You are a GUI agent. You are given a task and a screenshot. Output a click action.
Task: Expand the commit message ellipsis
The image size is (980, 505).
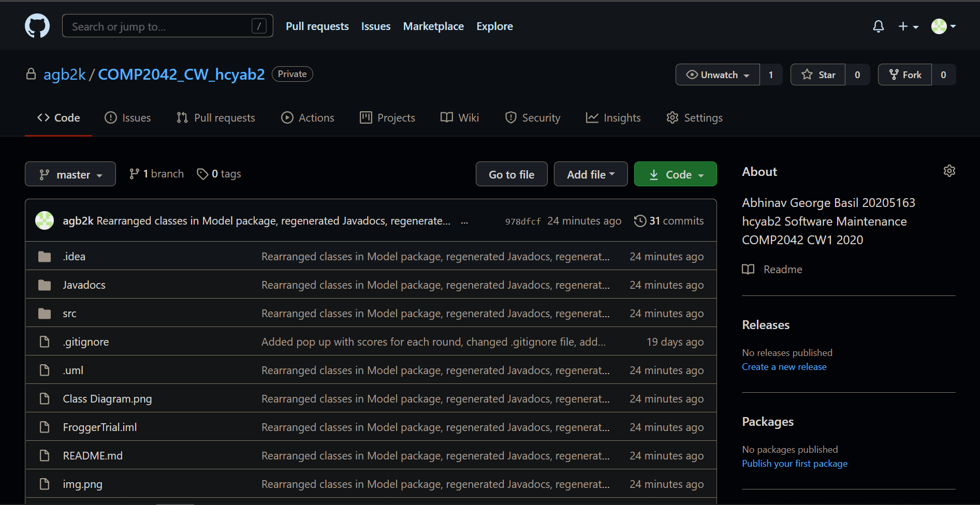[x=464, y=221]
